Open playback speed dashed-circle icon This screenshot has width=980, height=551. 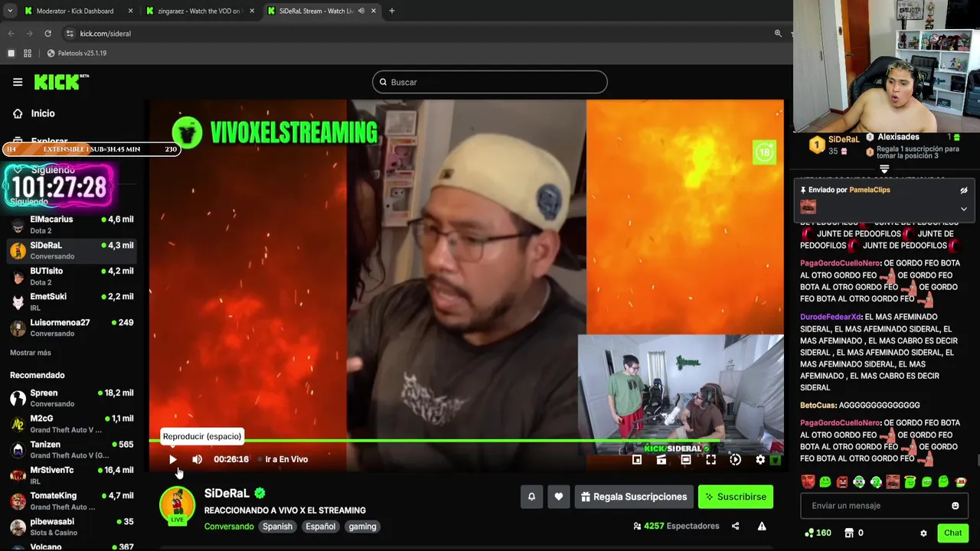pyautogui.click(x=735, y=459)
